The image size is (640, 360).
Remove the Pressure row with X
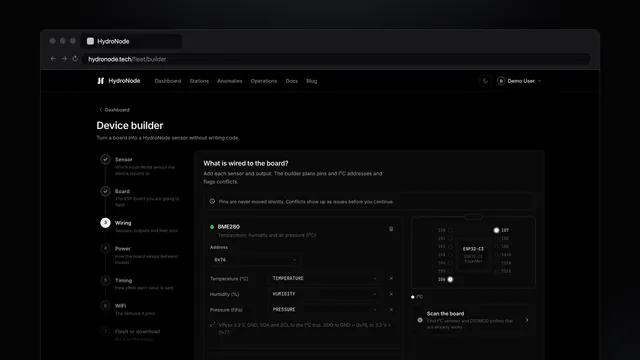391,309
